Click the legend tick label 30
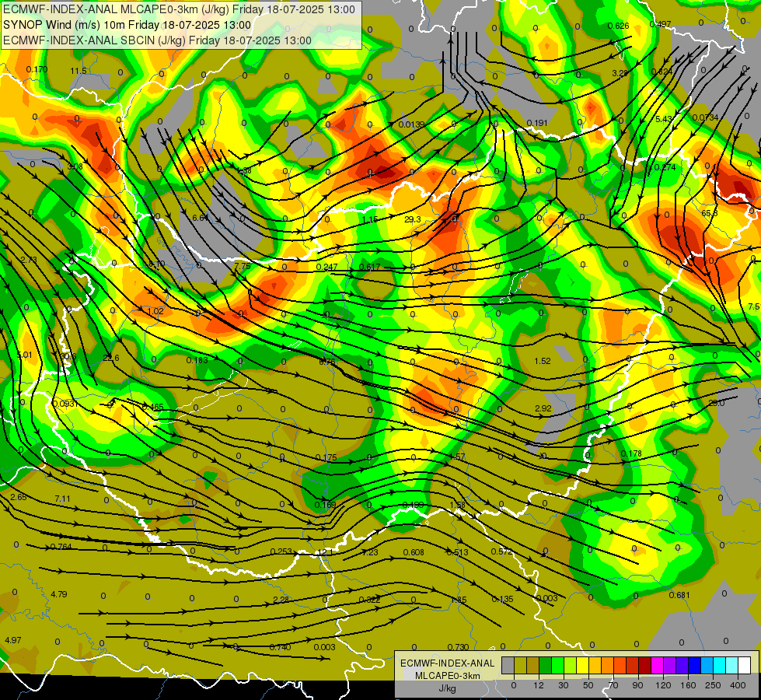Image resolution: width=761 pixels, height=700 pixels. [564, 685]
